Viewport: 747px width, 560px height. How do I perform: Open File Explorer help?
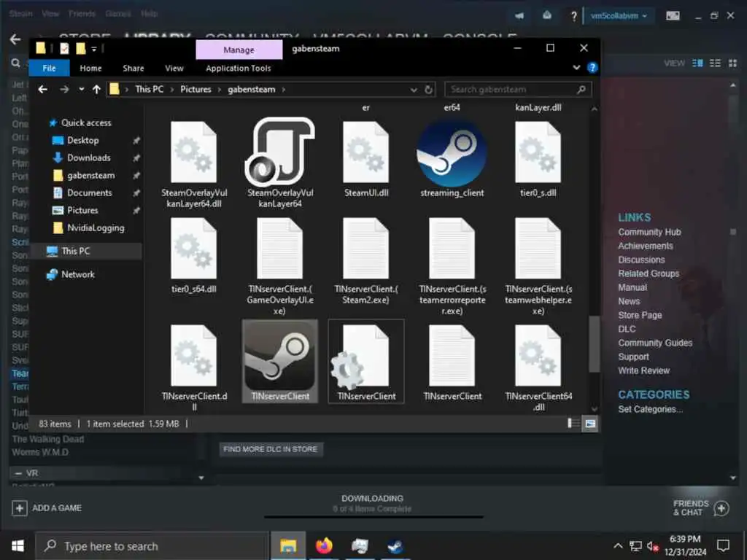(592, 68)
